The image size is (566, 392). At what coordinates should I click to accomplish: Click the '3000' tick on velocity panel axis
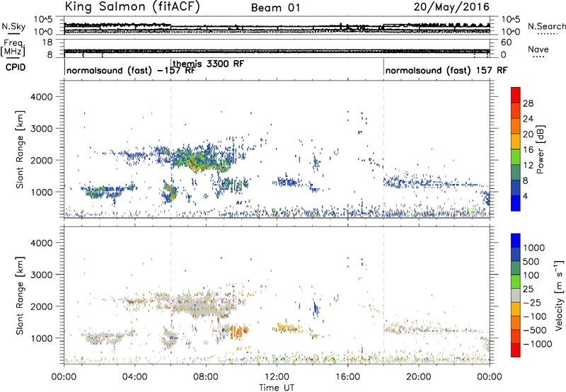41,275
